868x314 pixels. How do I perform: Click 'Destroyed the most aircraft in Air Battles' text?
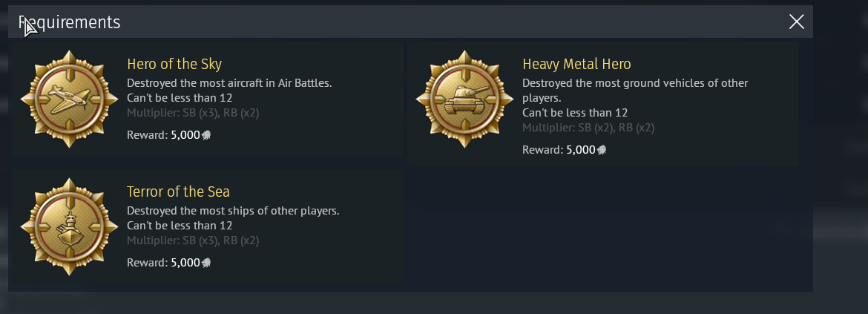pos(229,83)
